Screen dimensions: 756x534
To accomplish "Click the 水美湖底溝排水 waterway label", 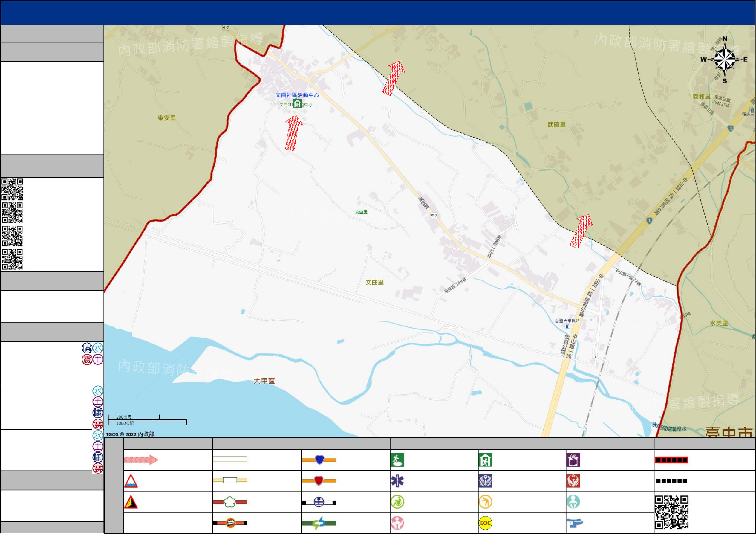I will (669, 427).
